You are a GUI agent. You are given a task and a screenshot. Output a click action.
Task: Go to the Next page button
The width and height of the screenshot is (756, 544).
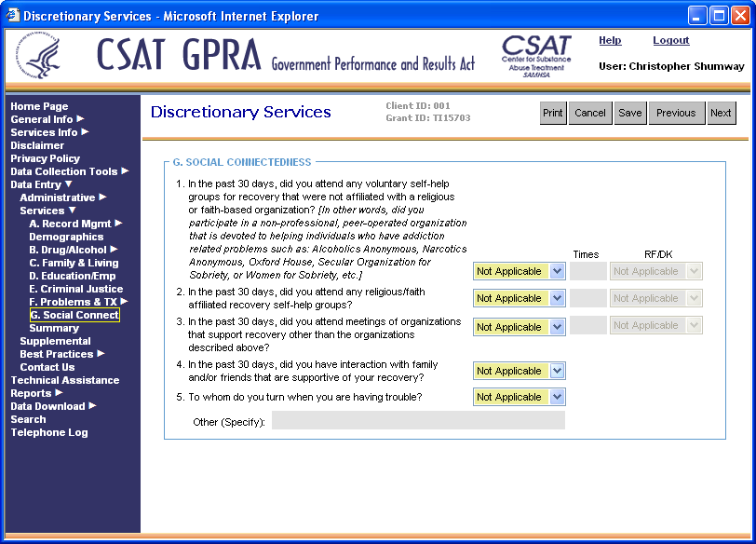721,113
